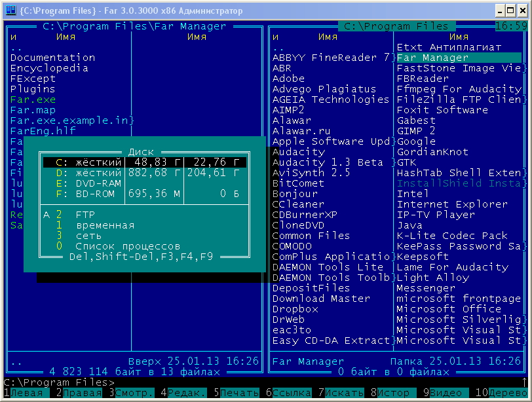532x402 pixels.
Task: Select the Etxt Антиплагиат folder
Action: click(449, 47)
